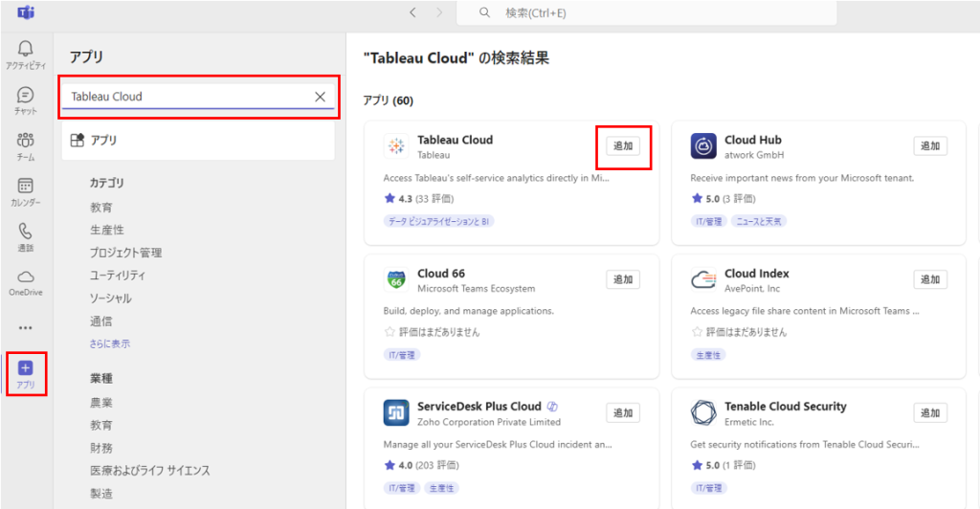Navigate back with the left chevron
This screenshot has height=509, width=980.
pos(412,12)
